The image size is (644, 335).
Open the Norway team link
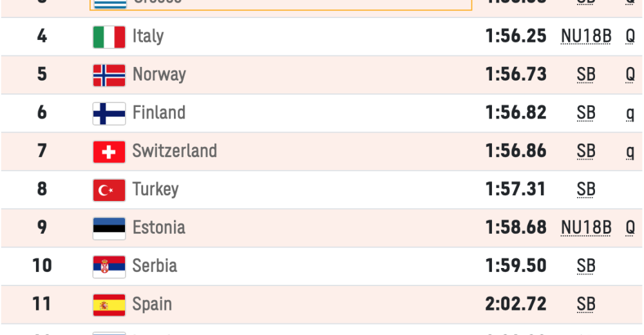pyautogui.click(x=158, y=75)
